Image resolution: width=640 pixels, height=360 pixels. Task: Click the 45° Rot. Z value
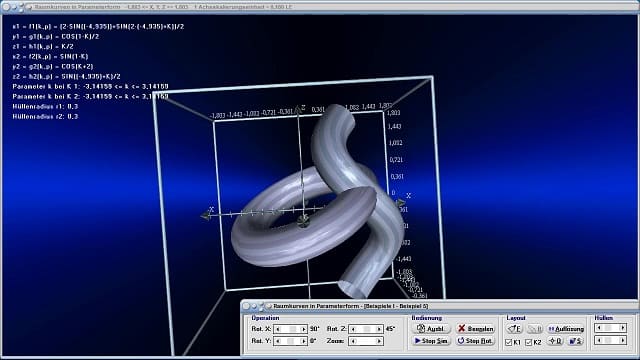[391, 329]
